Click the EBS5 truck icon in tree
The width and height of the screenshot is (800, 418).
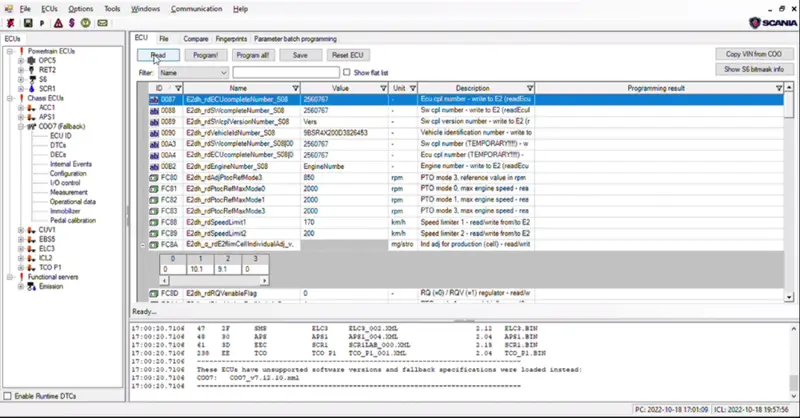point(31,239)
